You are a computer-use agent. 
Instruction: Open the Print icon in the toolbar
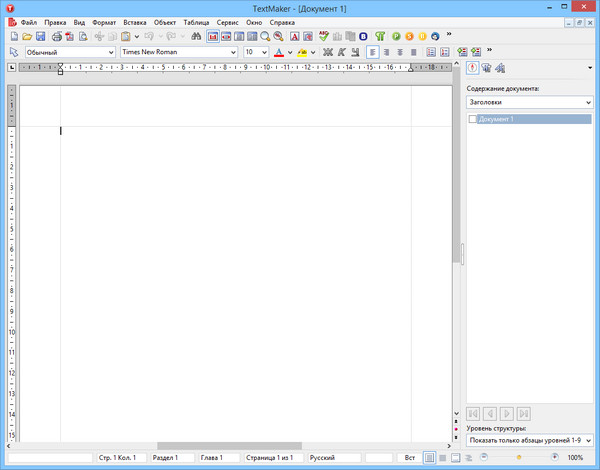click(57, 36)
